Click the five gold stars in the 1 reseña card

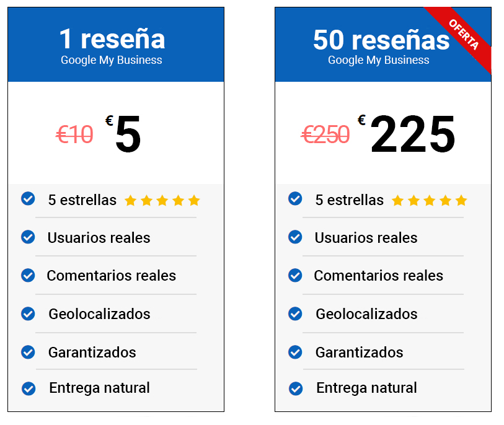pyautogui.click(x=162, y=201)
